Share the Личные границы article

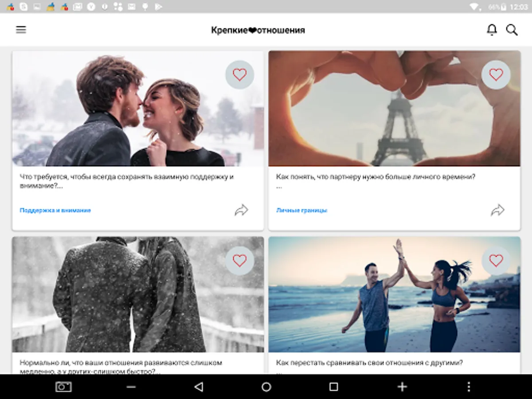[x=498, y=210]
